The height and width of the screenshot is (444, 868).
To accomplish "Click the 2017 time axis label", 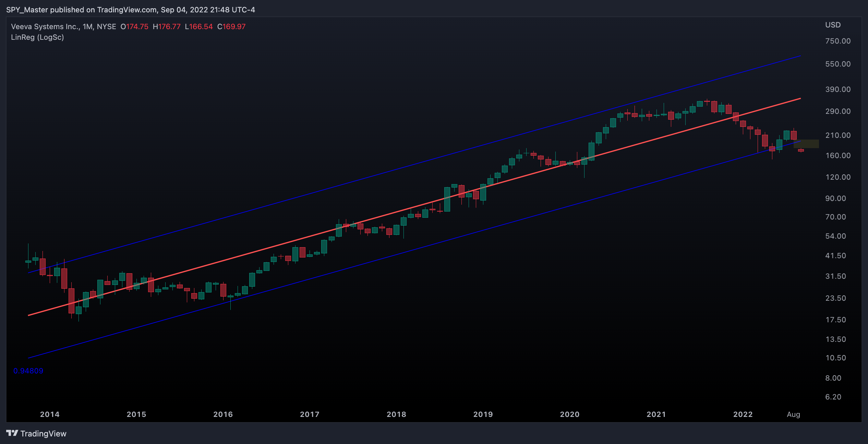I will [310, 414].
